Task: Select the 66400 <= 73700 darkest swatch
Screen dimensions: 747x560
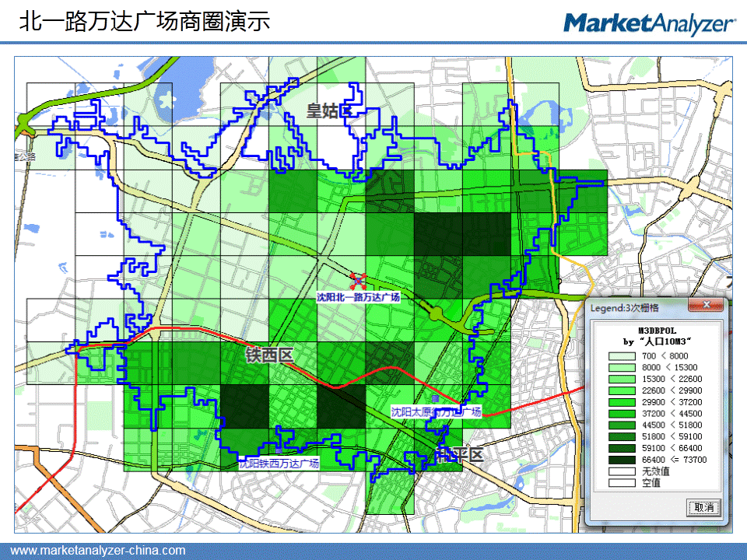Action: [x=622, y=460]
